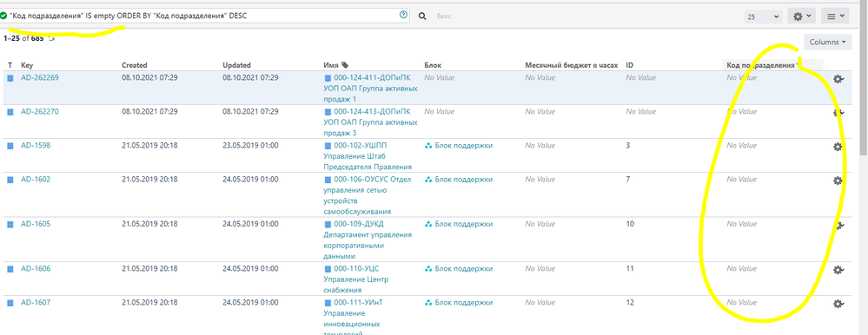
Task: Open issue AD-1605
Action: (x=36, y=224)
